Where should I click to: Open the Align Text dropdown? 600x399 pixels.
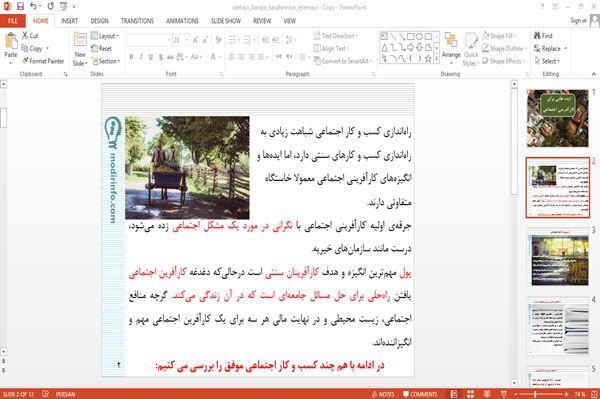[331, 48]
